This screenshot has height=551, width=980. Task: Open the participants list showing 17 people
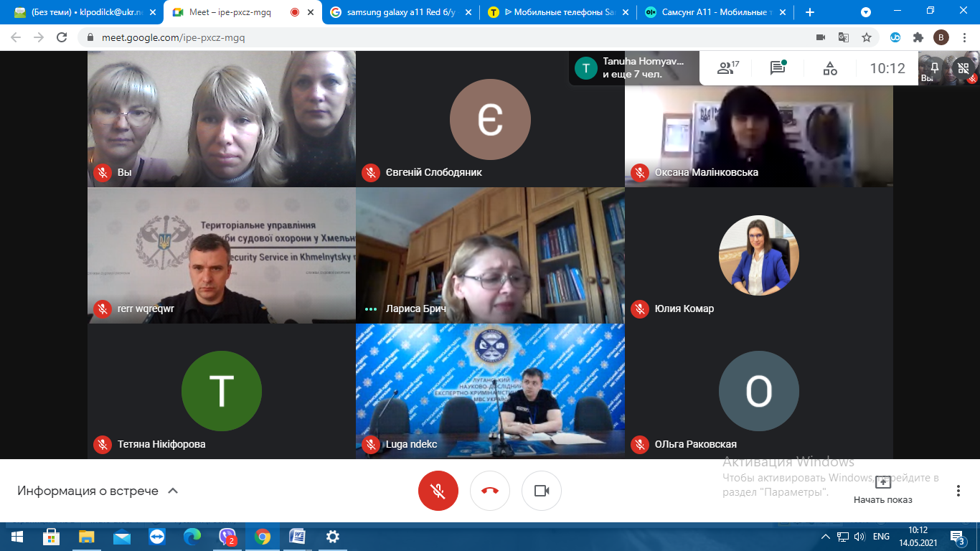point(728,68)
